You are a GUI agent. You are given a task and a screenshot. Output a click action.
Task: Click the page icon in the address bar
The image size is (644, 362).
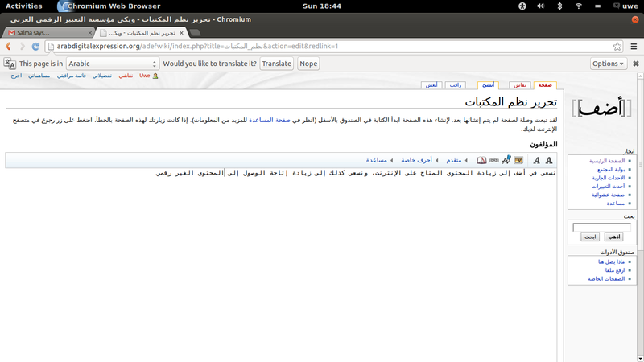[x=51, y=47]
